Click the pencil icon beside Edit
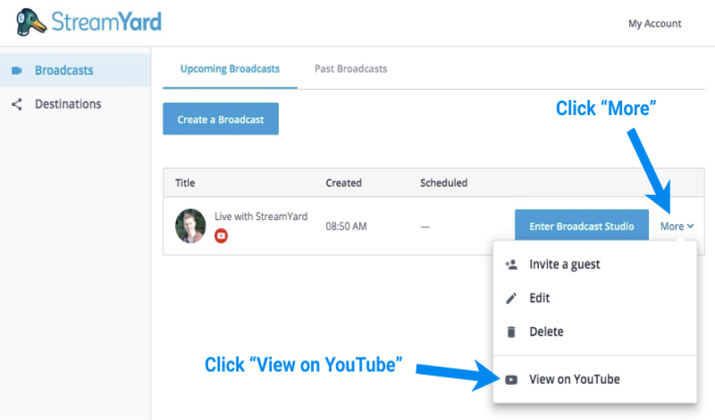 (511, 298)
